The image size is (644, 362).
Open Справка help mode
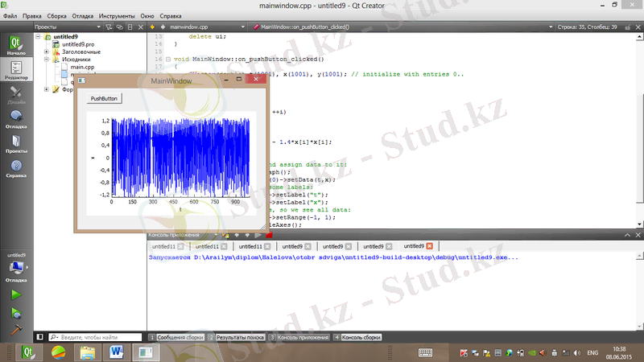coord(15,168)
